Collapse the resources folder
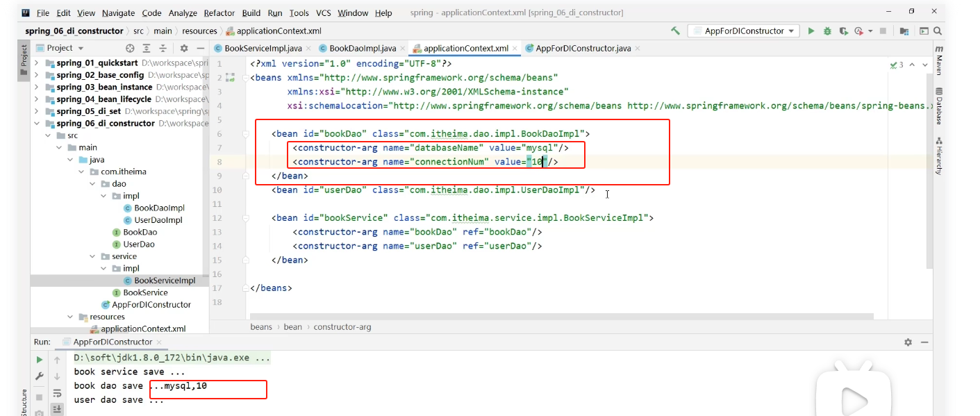The image size is (980, 416). pos(71,317)
